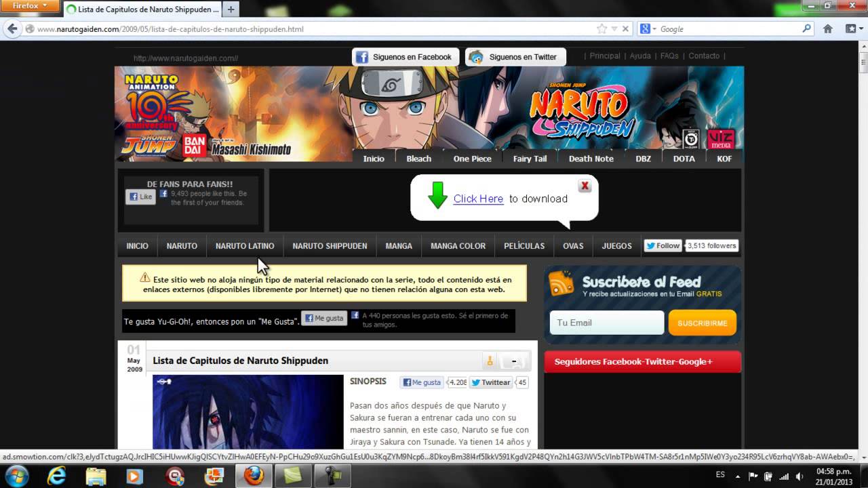Open Windows Media Player in taskbar

(x=135, y=476)
